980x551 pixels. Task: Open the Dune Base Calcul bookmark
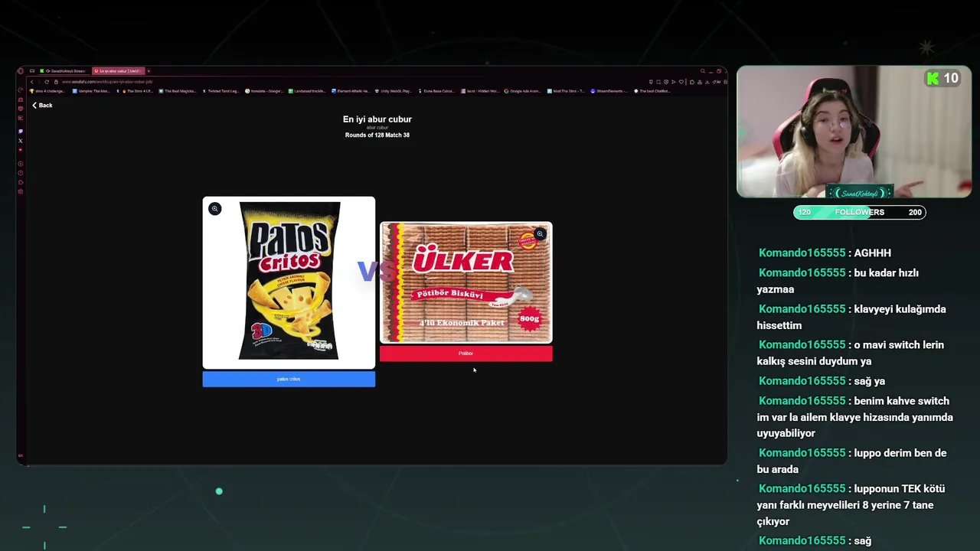click(437, 91)
